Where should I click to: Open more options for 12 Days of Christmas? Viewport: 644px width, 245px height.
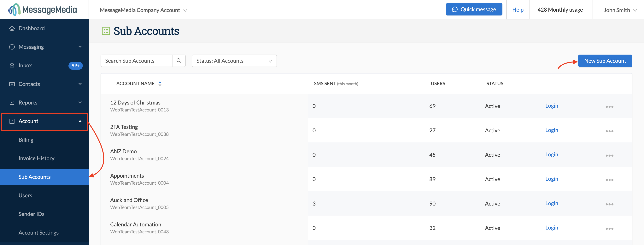(x=609, y=107)
